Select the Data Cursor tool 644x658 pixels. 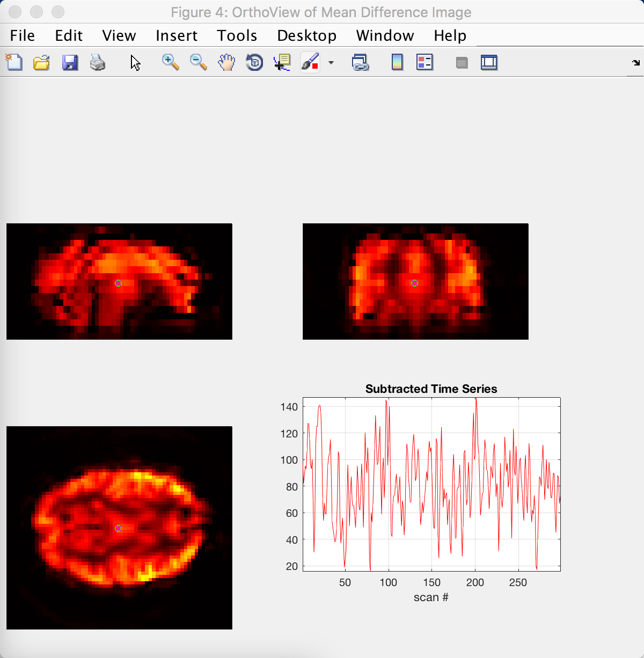point(282,63)
